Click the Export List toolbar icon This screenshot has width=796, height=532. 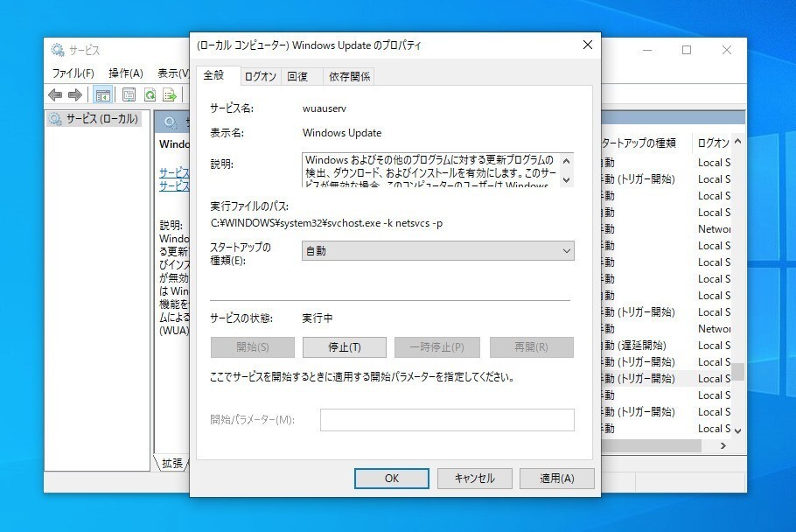coord(169,94)
